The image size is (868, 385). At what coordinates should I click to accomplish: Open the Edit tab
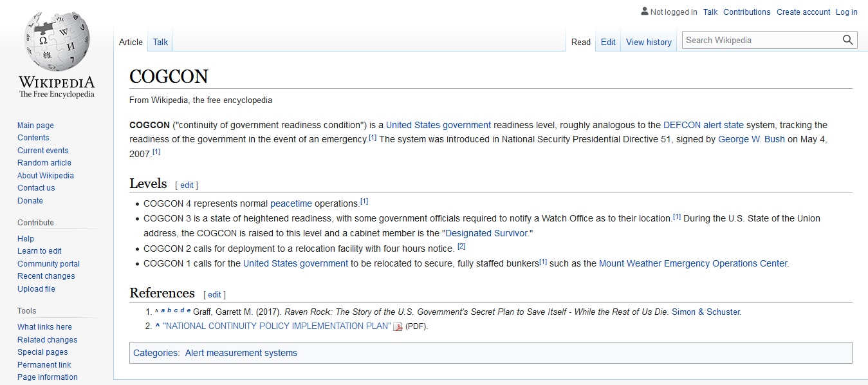point(608,42)
